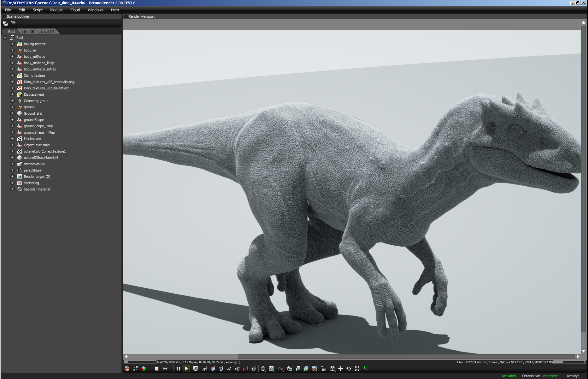The image size is (588, 379).
Task: Select the Render target (2) item
Action: coord(37,177)
